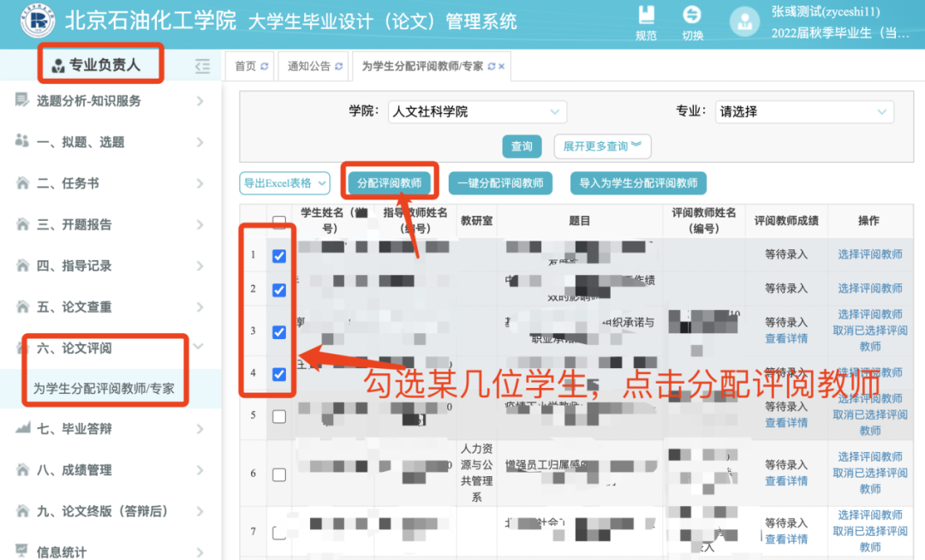Open the 专业 dropdown showing 请选择
The image size is (925, 560).
(x=804, y=111)
